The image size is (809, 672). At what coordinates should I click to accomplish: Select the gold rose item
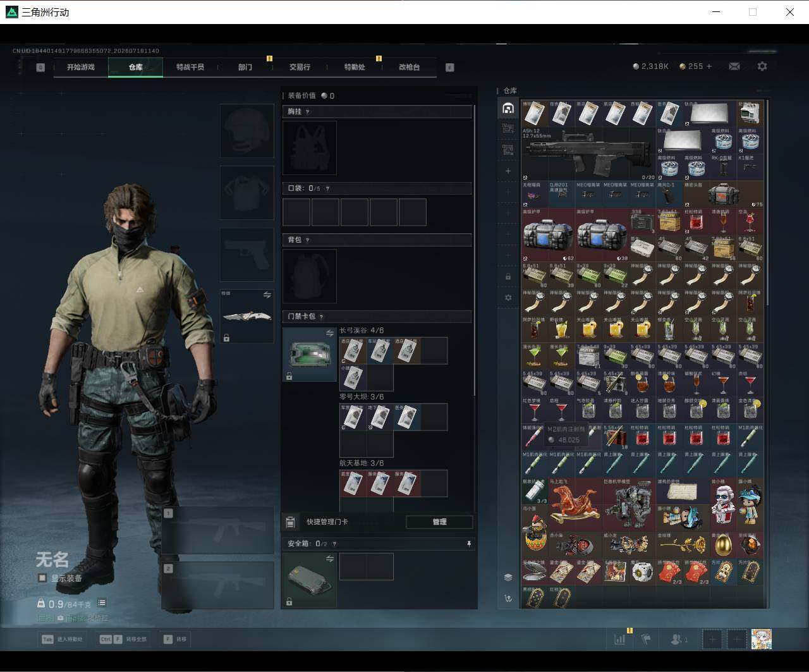[683, 544]
